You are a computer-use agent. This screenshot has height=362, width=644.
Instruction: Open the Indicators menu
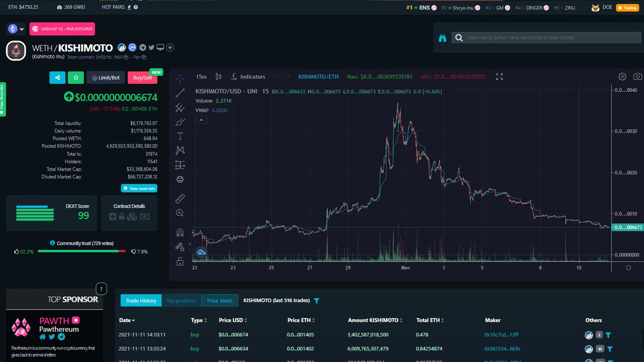tap(248, 77)
